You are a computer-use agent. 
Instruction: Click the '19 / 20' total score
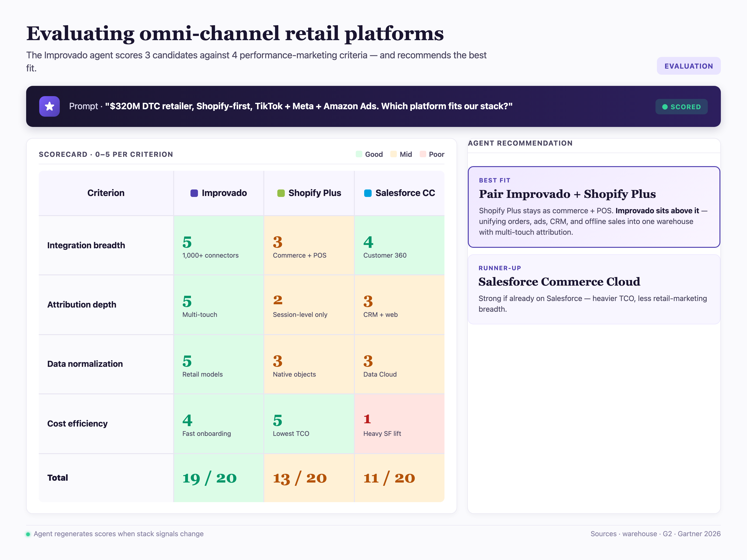coord(210,478)
